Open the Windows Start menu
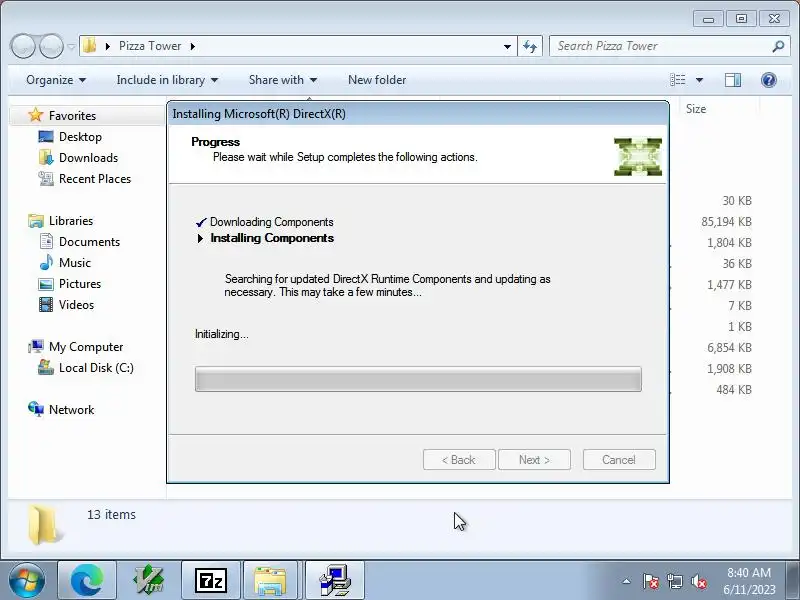The image size is (800, 600). (x=27, y=581)
